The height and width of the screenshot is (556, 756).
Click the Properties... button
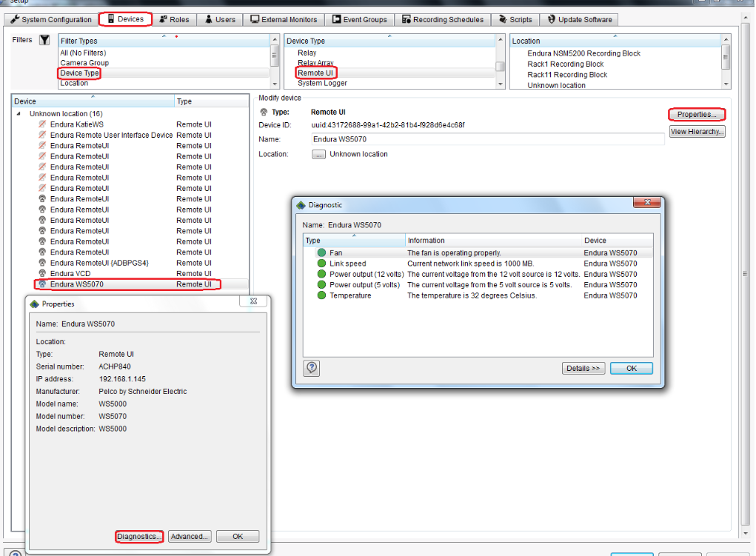[698, 115]
